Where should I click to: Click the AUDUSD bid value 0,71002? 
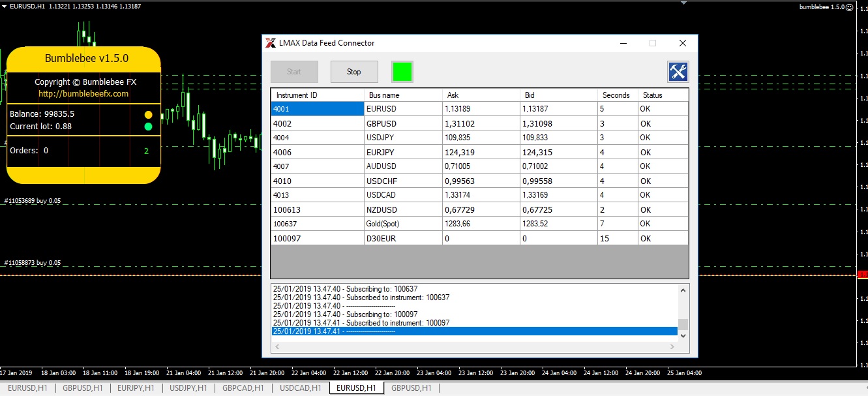(559, 166)
